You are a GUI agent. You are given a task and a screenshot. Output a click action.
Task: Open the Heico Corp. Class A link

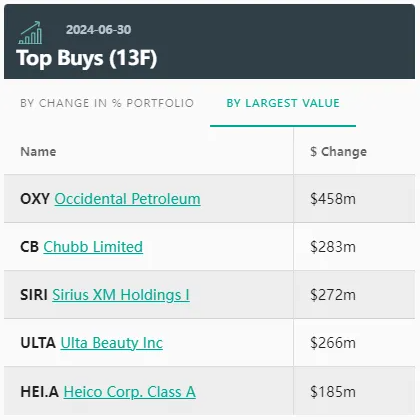click(130, 392)
